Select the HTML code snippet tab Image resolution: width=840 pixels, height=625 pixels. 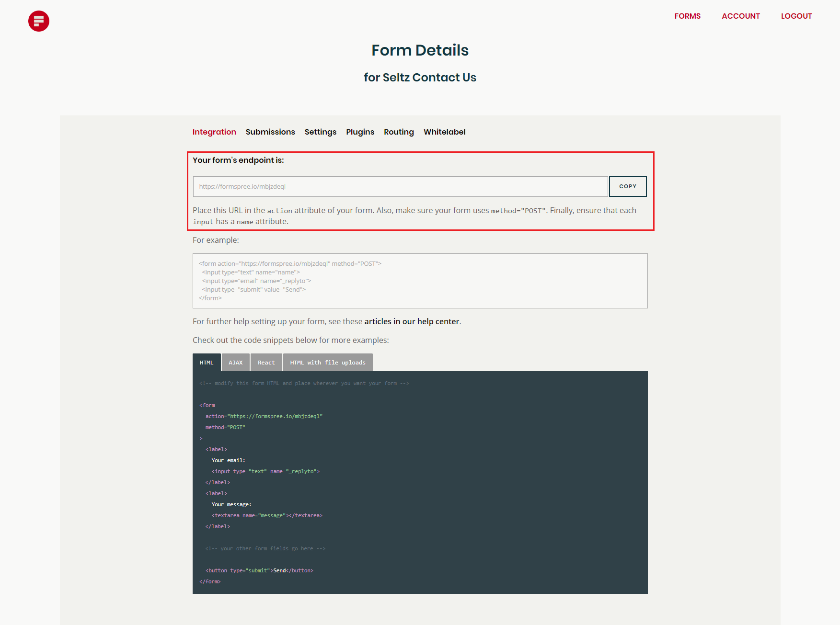[207, 362]
